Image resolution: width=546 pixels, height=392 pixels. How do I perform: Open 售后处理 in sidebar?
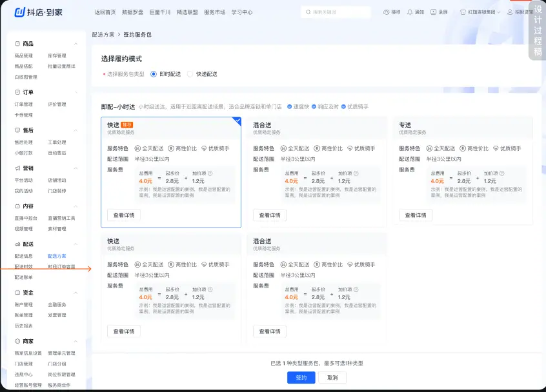pos(24,142)
